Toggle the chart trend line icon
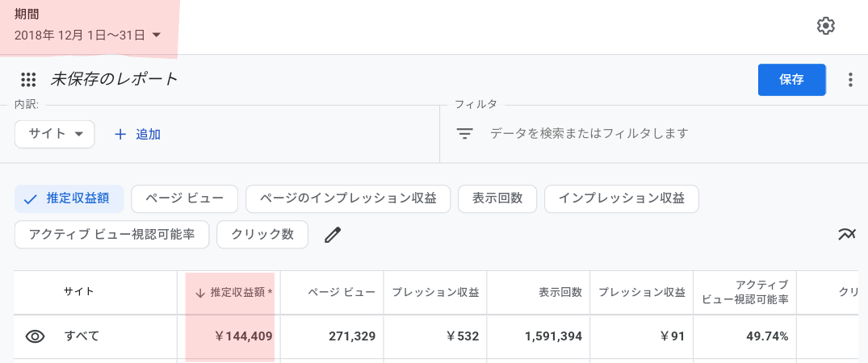 point(847,235)
